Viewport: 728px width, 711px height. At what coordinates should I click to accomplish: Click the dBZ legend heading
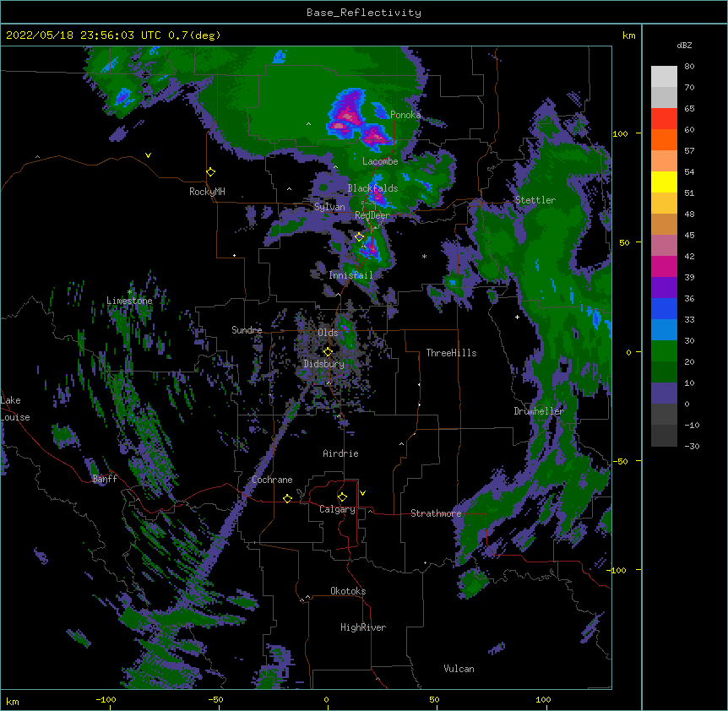tap(684, 45)
